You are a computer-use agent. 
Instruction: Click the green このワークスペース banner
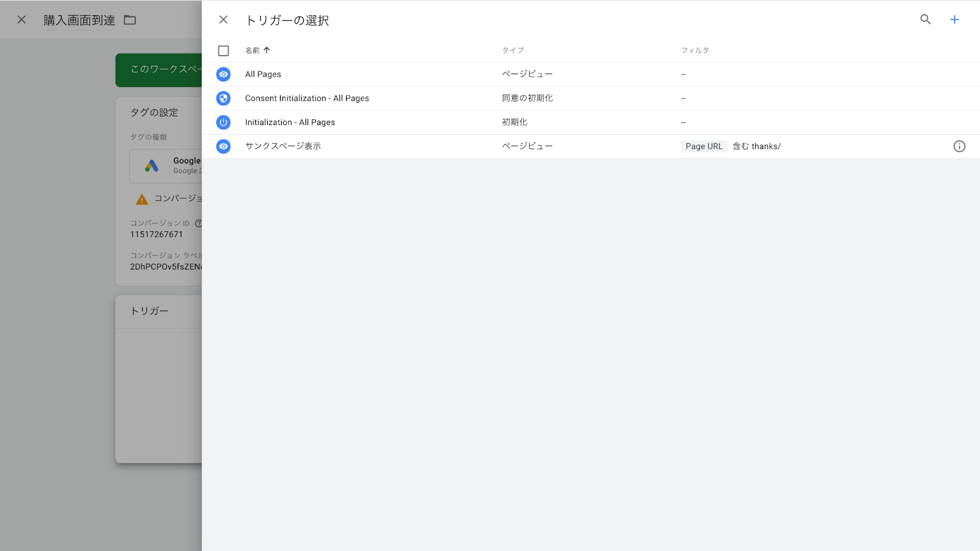159,70
